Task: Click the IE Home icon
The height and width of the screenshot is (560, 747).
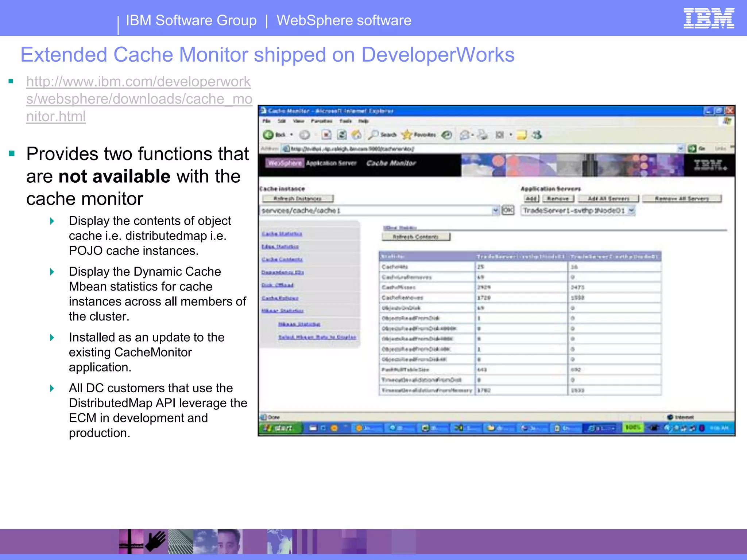Action: pyautogui.click(x=357, y=135)
